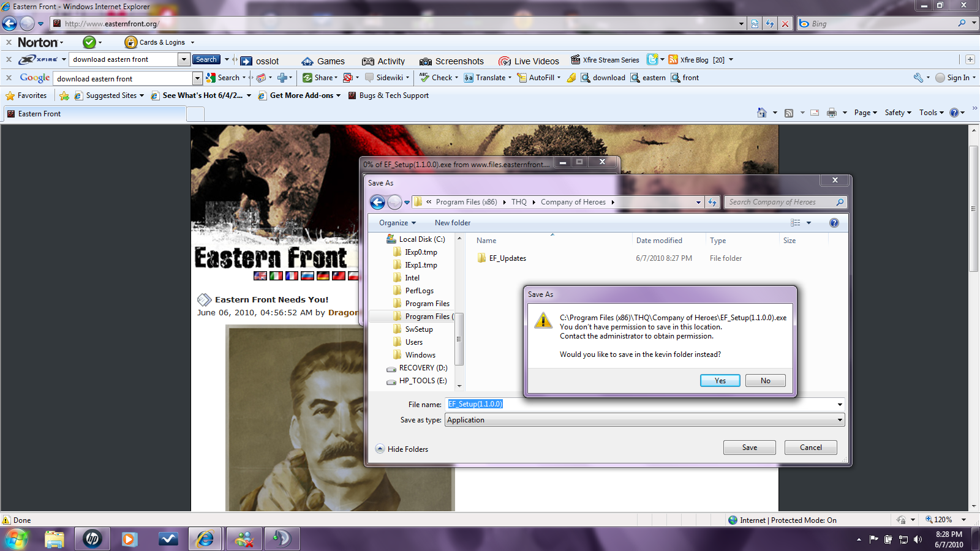980x551 pixels.
Task: Refresh the Save As folder path
Action: pyautogui.click(x=712, y=202)
